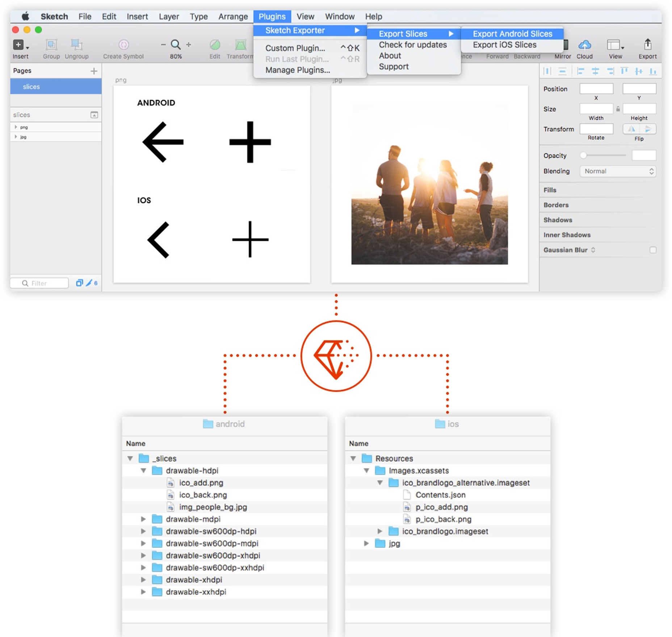Open the Window menu
672x637 pixels.
click(x=340, y=17)
